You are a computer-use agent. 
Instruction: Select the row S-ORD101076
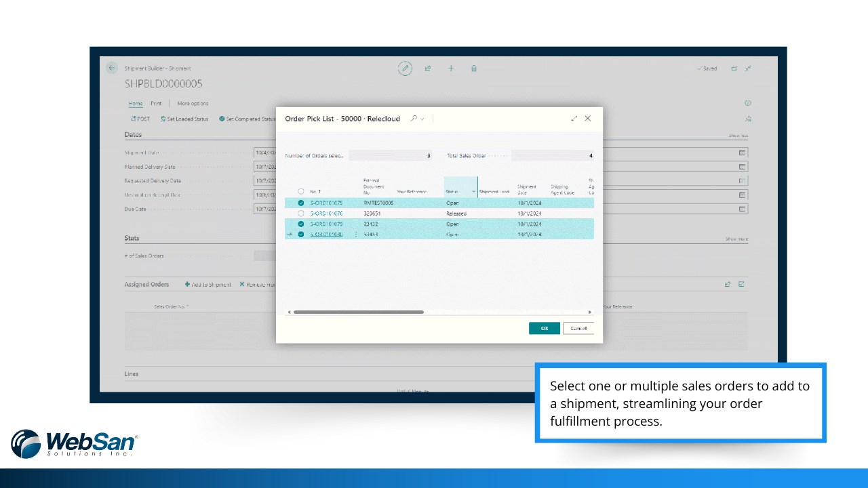[301, 213]
